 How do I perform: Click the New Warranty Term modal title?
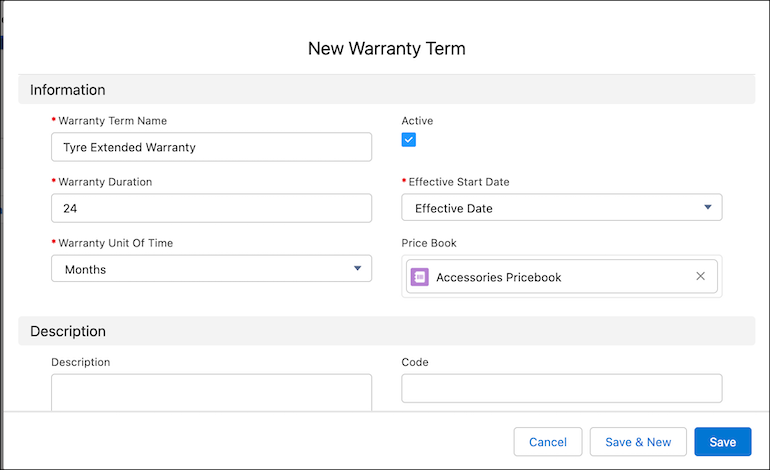(x=386, y=48)
